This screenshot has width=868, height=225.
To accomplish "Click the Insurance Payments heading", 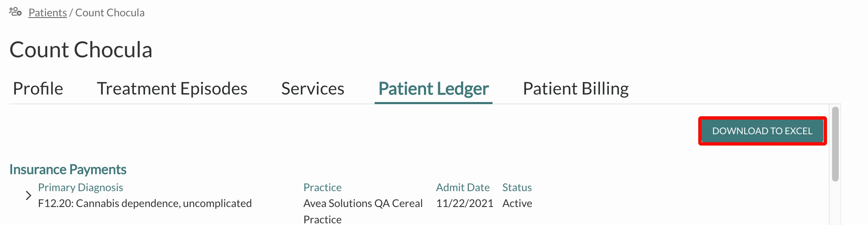I will (68, 169).
